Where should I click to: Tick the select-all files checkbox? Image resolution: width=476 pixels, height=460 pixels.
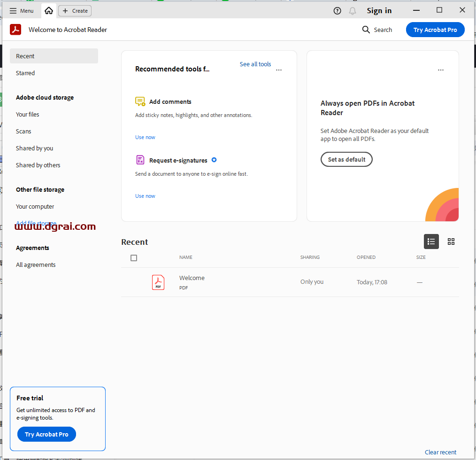click(x=134, y=258)
